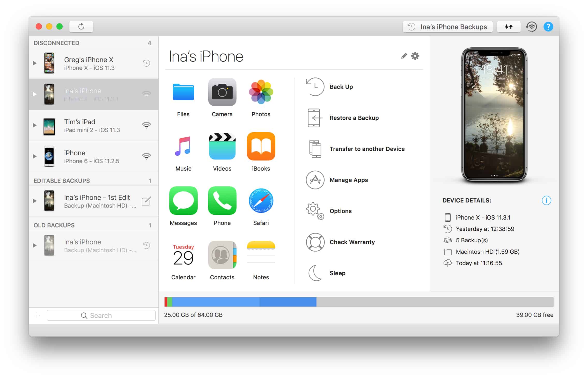Expand Ina's iPhone - 1st Edit triangle
Viewport: 588px width, 378px height.
point(35,201)
